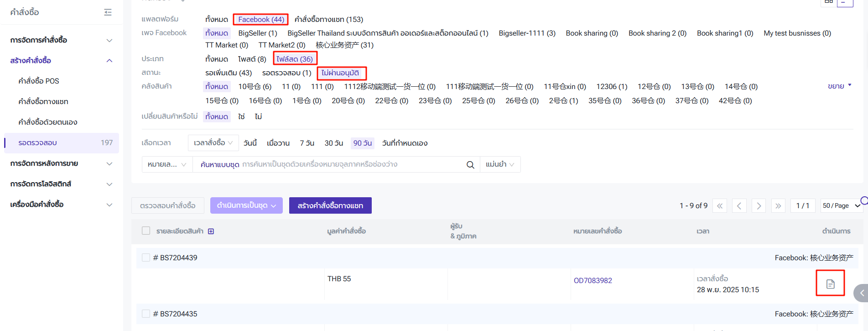Go to the next page arrow
868x331 pixels.
click(759, 206)
